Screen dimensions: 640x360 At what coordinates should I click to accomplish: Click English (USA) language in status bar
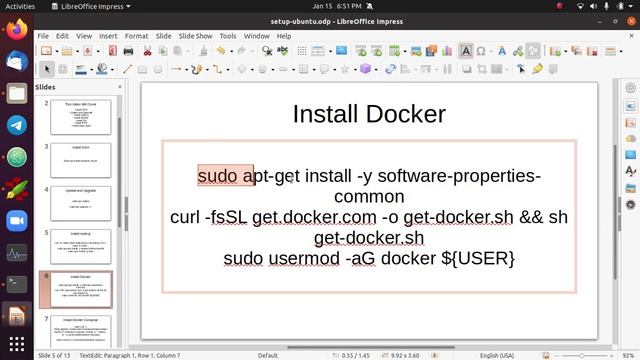[x=497, y=356]
